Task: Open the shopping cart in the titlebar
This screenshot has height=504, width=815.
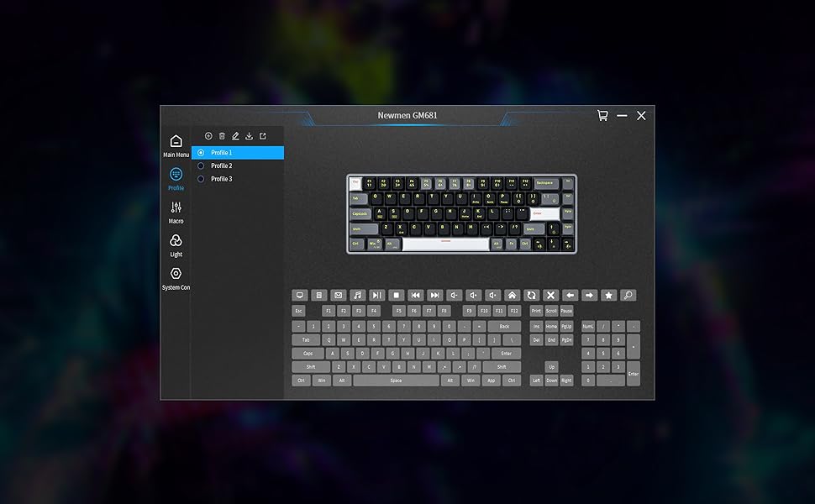Action: [x=602, y=115]
